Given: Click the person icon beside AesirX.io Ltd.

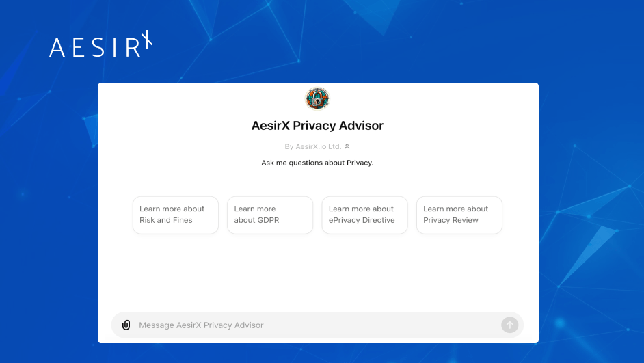Looking at the screenshot, I should [x=347, y=146].
